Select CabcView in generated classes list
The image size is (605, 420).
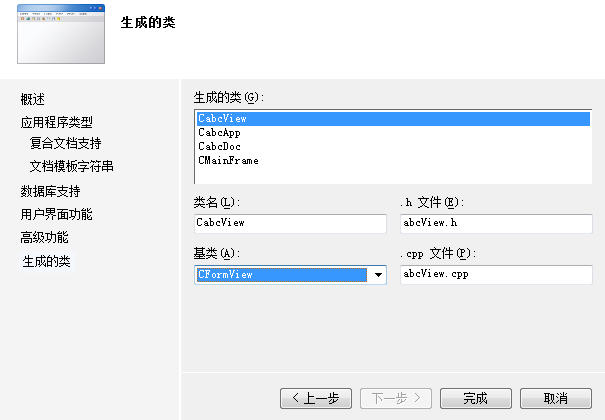[393, 119]
